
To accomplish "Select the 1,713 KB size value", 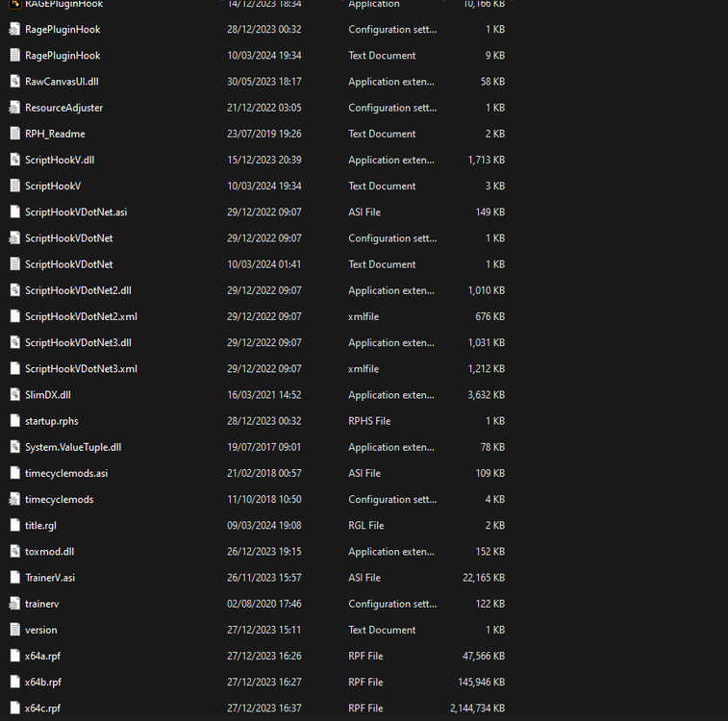I will [x=486, y=161].
